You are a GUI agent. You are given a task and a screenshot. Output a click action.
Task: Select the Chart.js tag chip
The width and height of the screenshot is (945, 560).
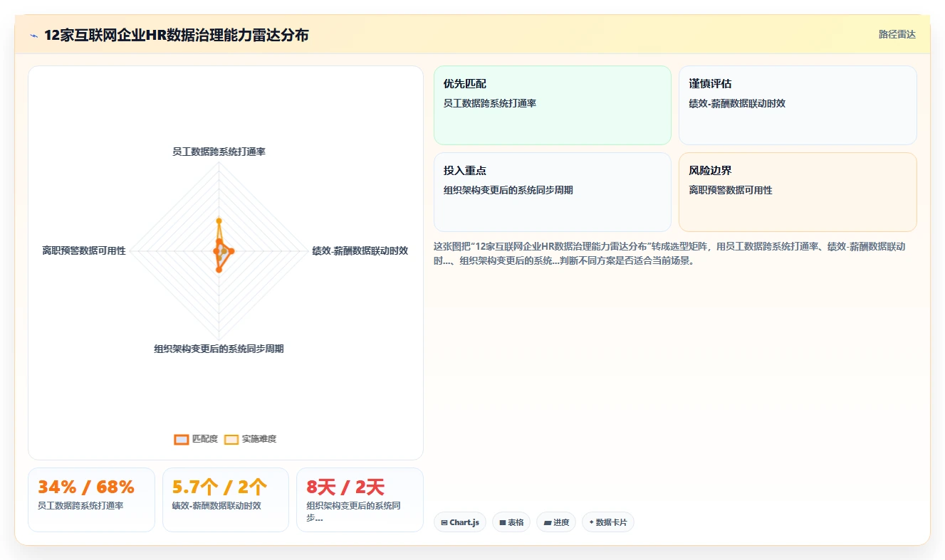460,522
